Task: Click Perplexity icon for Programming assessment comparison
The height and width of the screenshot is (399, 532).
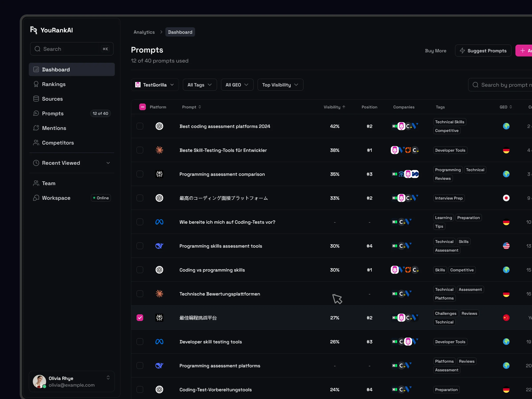Action: point(159,174)
